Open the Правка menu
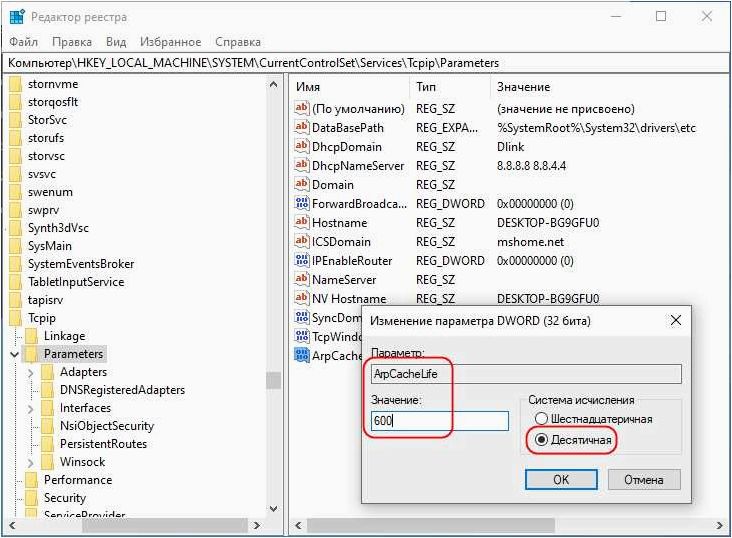The width and height of the screenshot is (732, 538). 72,42
